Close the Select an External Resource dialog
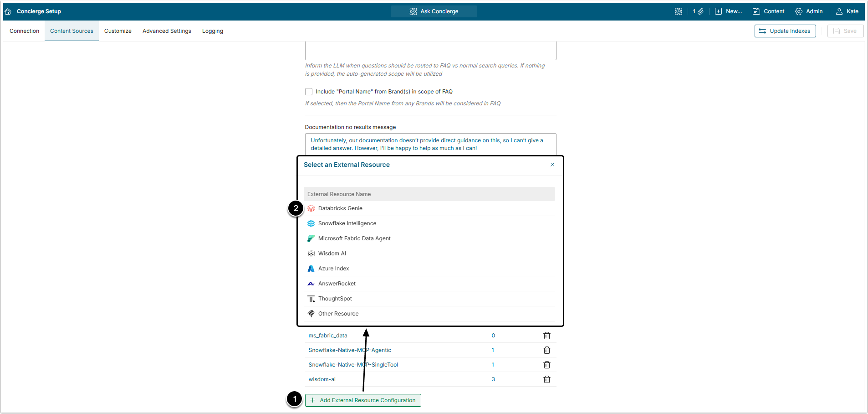Image resolution: width=868 pixels, height=414 pixels. coord(552,165)
